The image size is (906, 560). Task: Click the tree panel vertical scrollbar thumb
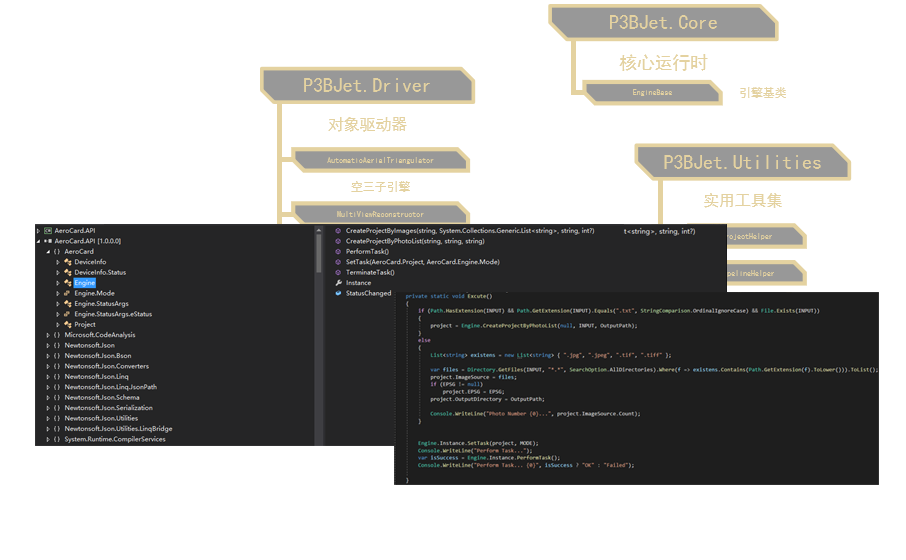coord(318,253)
